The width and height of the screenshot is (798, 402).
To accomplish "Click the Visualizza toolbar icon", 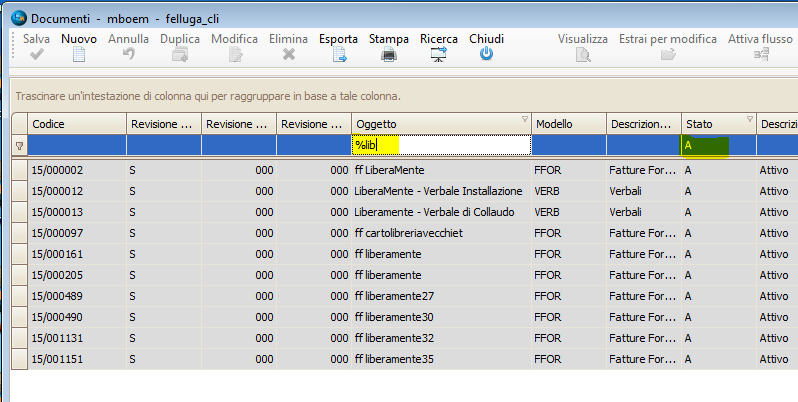I will pos(582,55).
